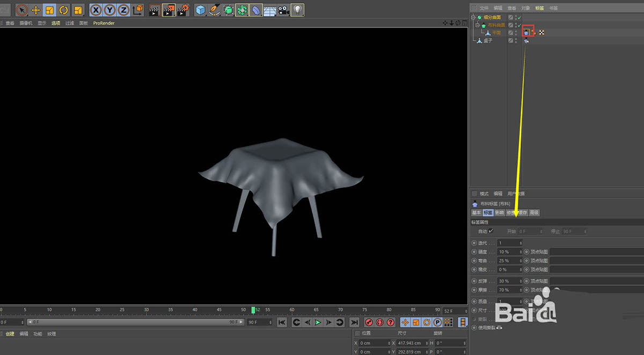Viewport: 644px width, 355px height.
Task: Open Render Settings clapperboard with gear
Action: (x=183, y=10)
